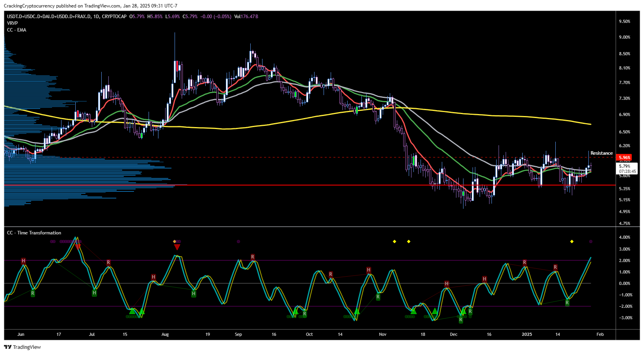The height and width of the screenshot is (354, 644).
Task: Click the 07:28:45 bar countdown timer
Action: tap(627, 172)
